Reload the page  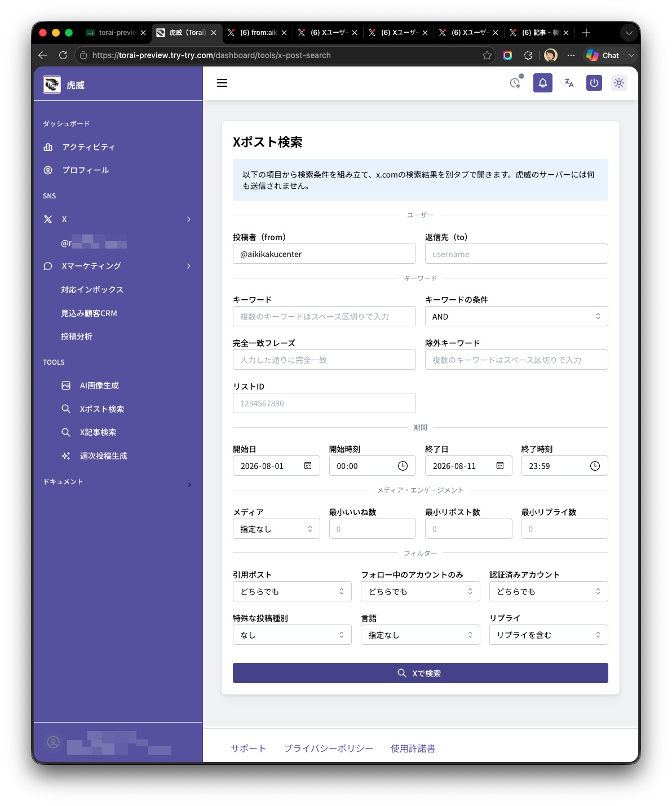pyautogui.click(x=63, y=55)
